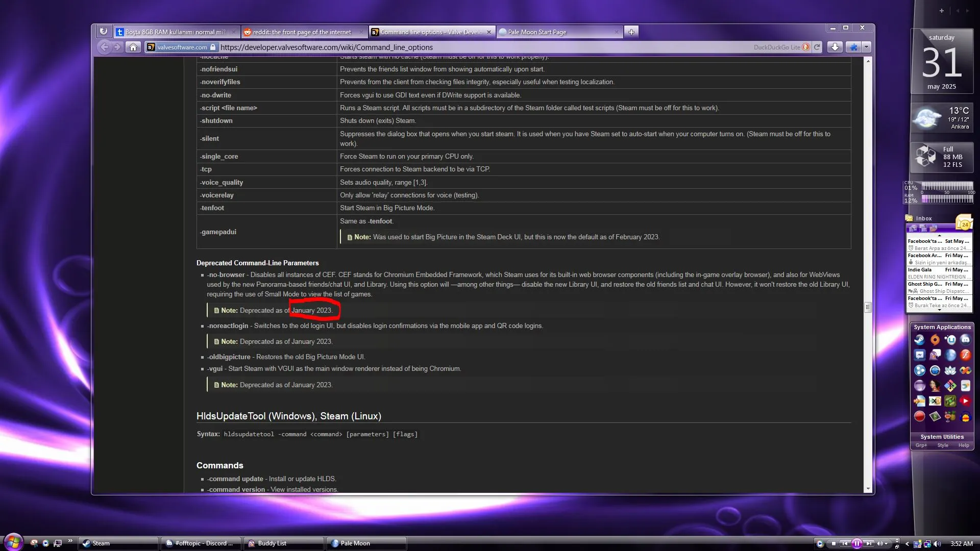
Task: Click the Help button on the dock
Action: click(964, 445)
